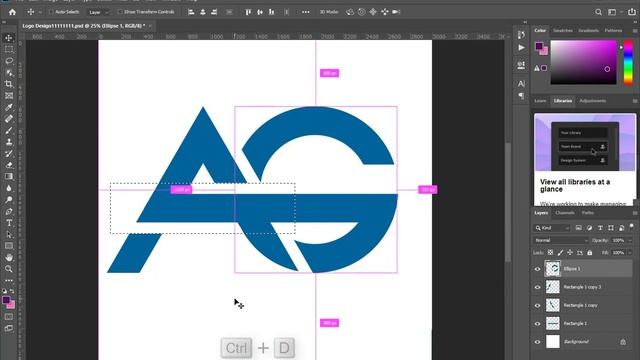Click Align top edges button

[x=248, y=12]
